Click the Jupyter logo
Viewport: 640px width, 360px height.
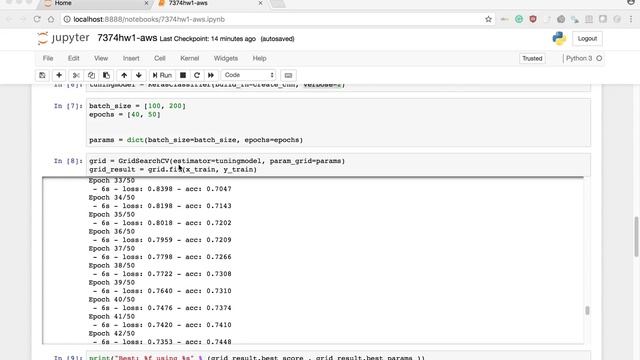click(x=63, y=38)
